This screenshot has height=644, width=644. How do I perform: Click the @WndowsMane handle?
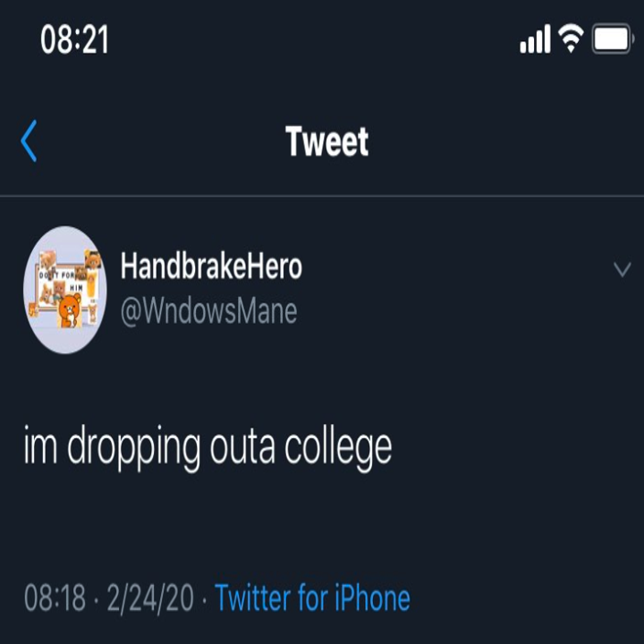[x=208, y=311]
